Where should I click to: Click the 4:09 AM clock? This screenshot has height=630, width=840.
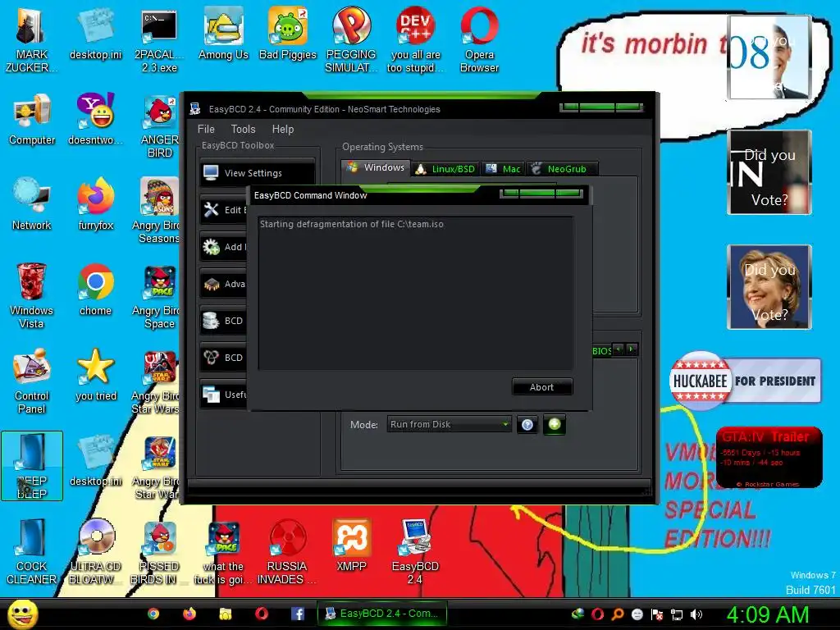coord(768,614)
